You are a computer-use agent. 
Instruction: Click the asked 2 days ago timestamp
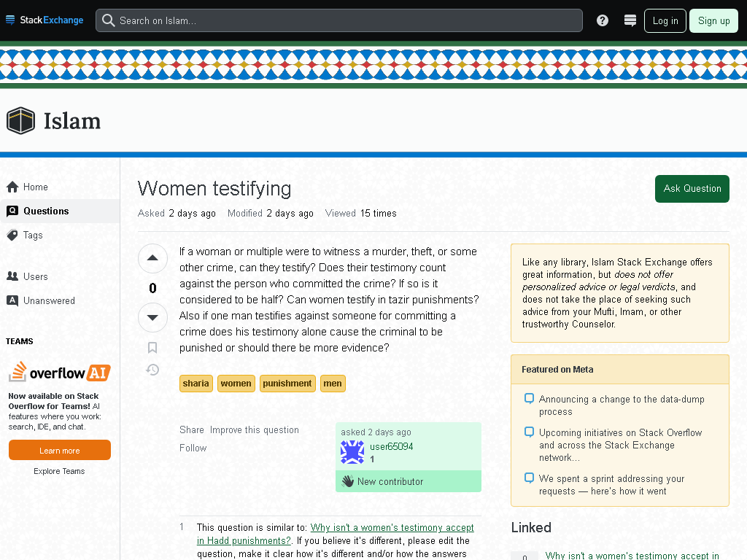[x=376, y=432]
